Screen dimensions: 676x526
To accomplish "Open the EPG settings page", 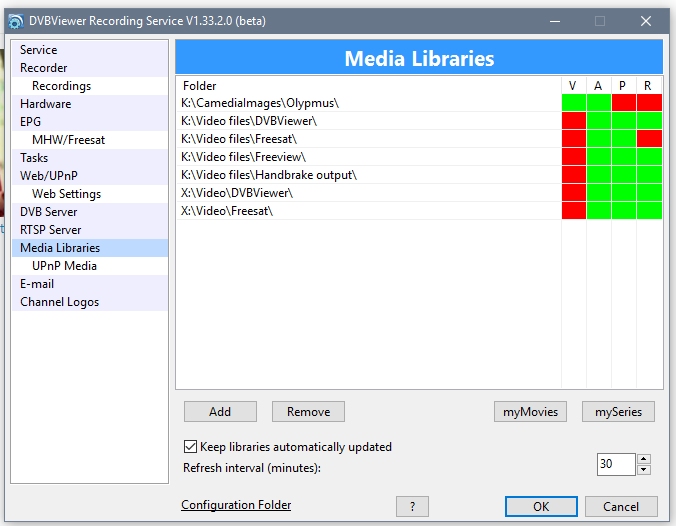I will pos(90,122).
